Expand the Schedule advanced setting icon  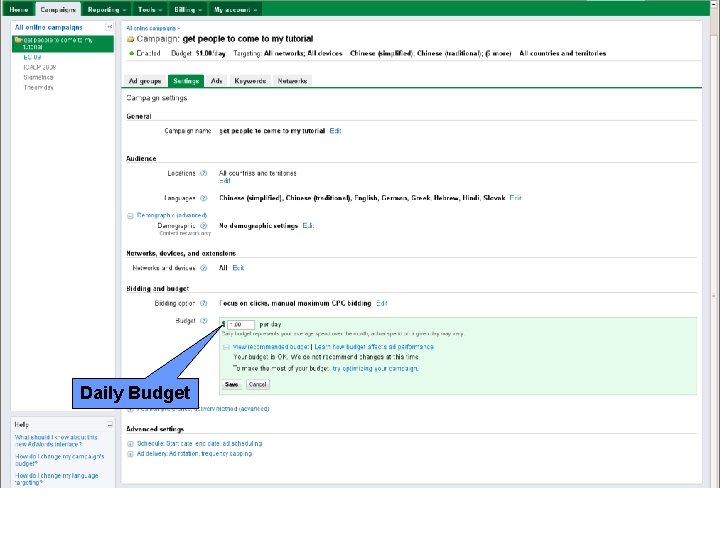tap(130, 444)
